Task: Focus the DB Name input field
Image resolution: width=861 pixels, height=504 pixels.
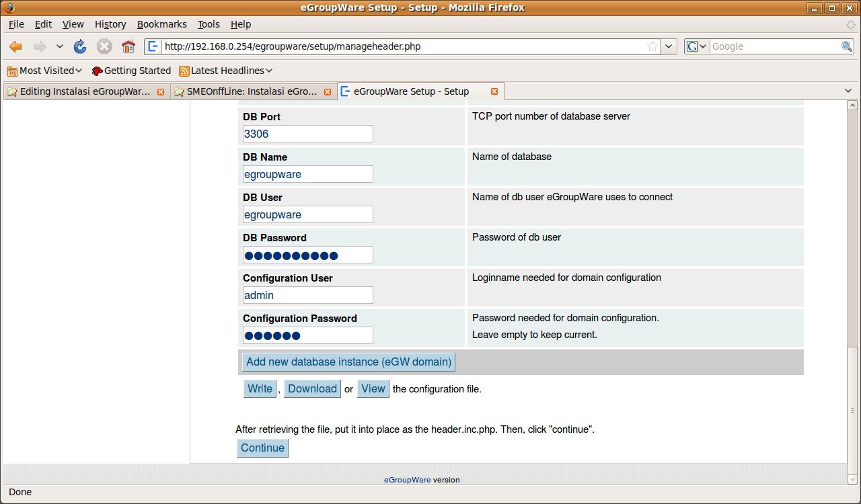Action: [307, 174]
